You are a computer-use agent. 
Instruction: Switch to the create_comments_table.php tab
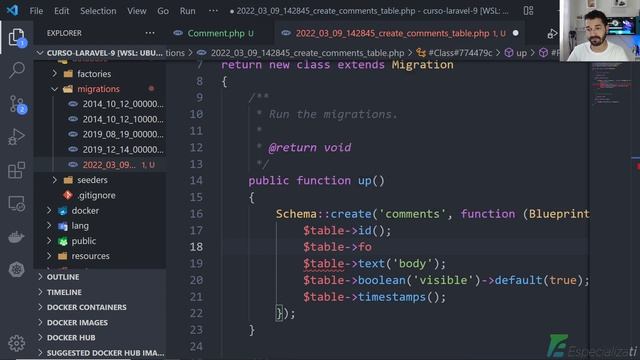(400, 33)
